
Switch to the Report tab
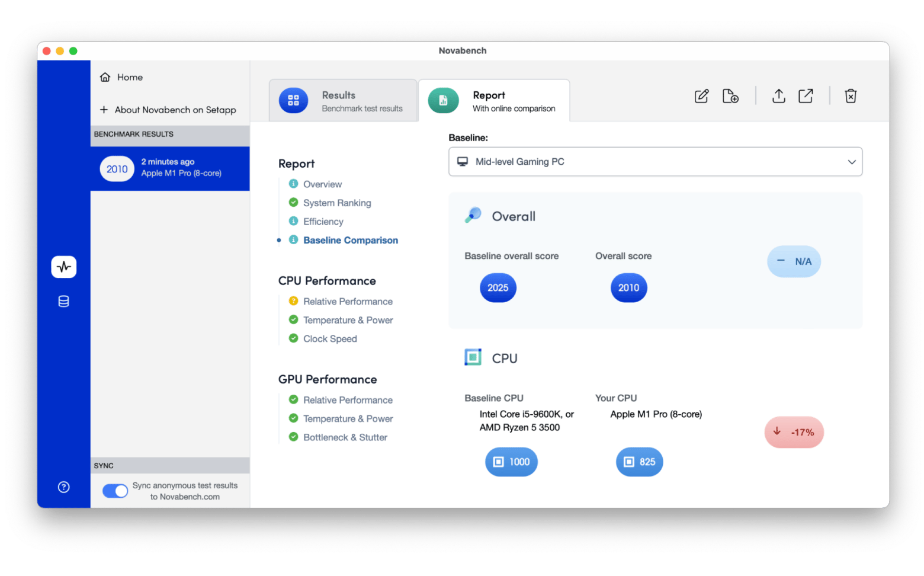point(494,101)
